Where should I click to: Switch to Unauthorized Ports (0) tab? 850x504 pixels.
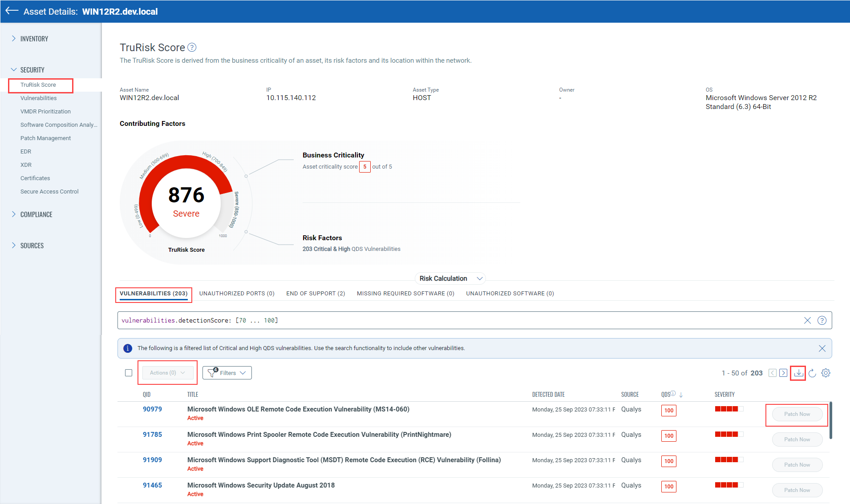click(x=237, y=294)
